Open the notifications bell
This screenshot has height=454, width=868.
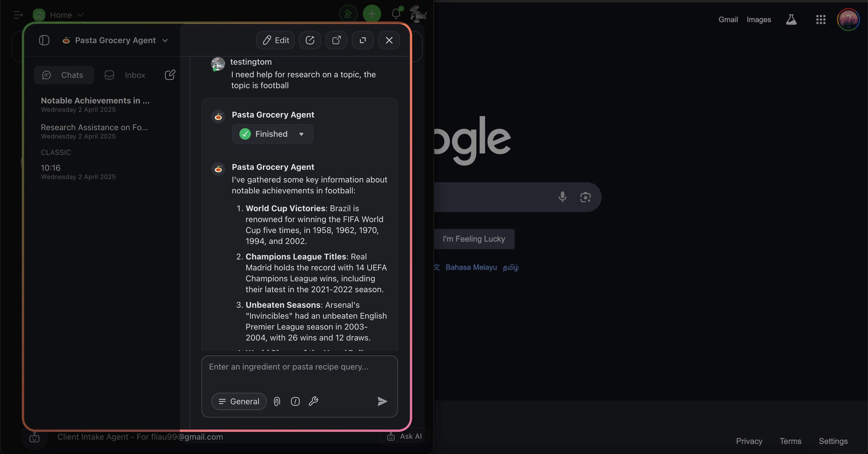pos(396,14)
